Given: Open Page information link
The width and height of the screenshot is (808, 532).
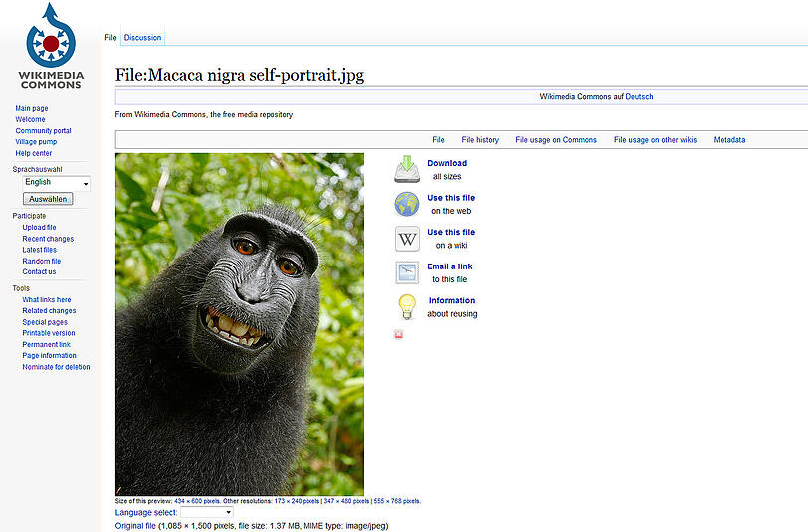Looking at the screenshot, I should click(x=49, y=356).
